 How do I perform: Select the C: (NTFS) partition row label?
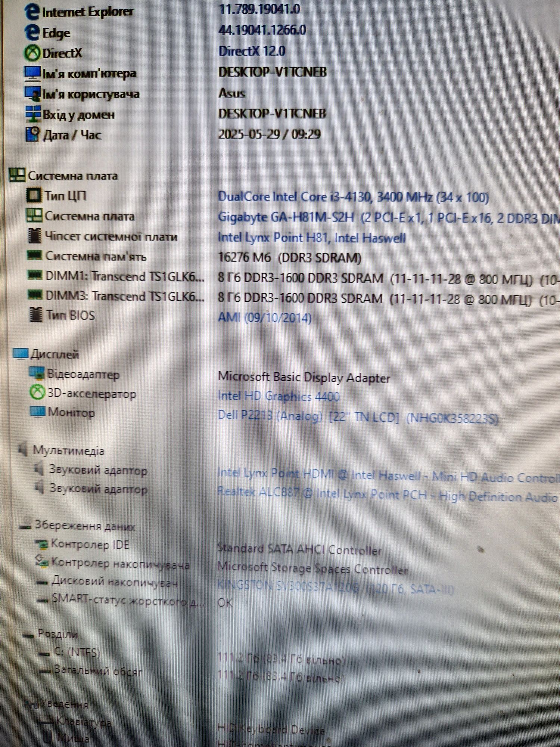click(x=77, y=652)
